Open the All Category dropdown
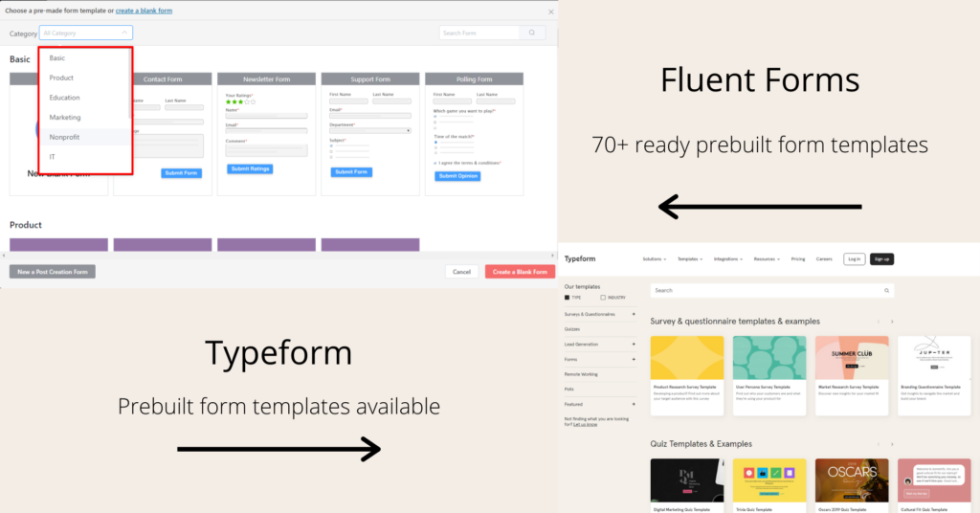Image resolution: width=980 pixels, height=513 pixels. 85,33
